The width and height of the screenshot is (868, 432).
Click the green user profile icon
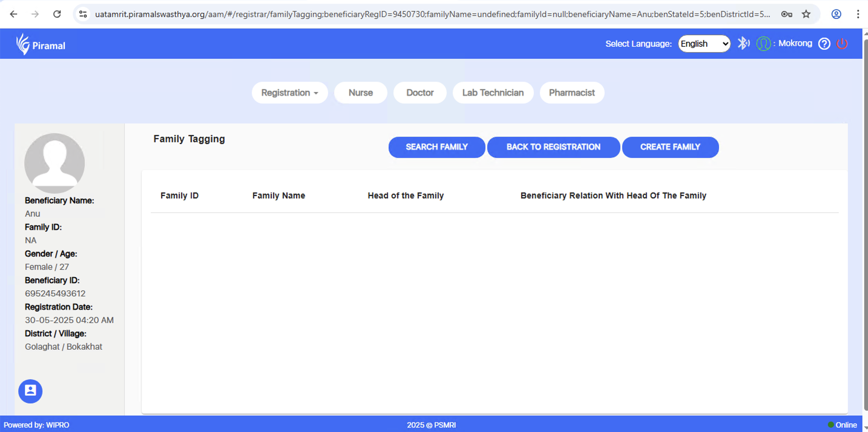(763, 44)
